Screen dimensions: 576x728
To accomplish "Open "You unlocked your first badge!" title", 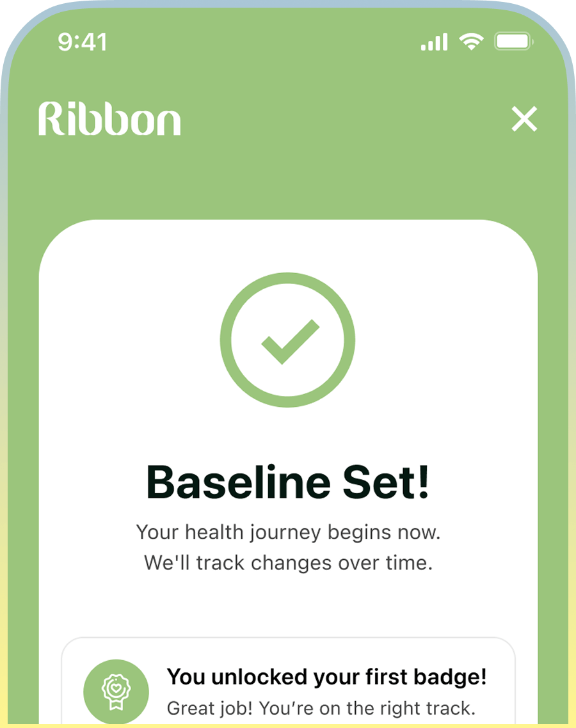I will click(x=326, y=677).
